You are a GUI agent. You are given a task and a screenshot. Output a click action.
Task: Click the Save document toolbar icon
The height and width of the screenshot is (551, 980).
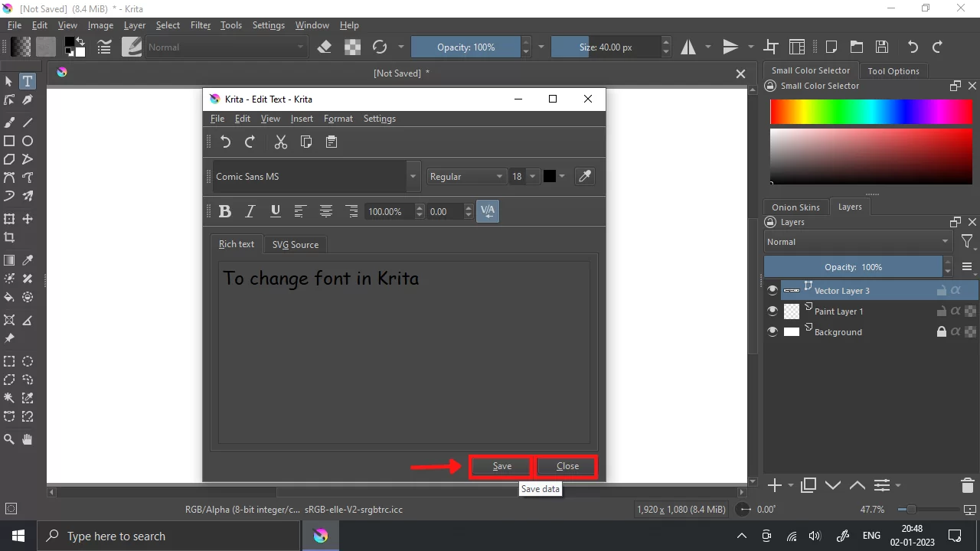882,47
